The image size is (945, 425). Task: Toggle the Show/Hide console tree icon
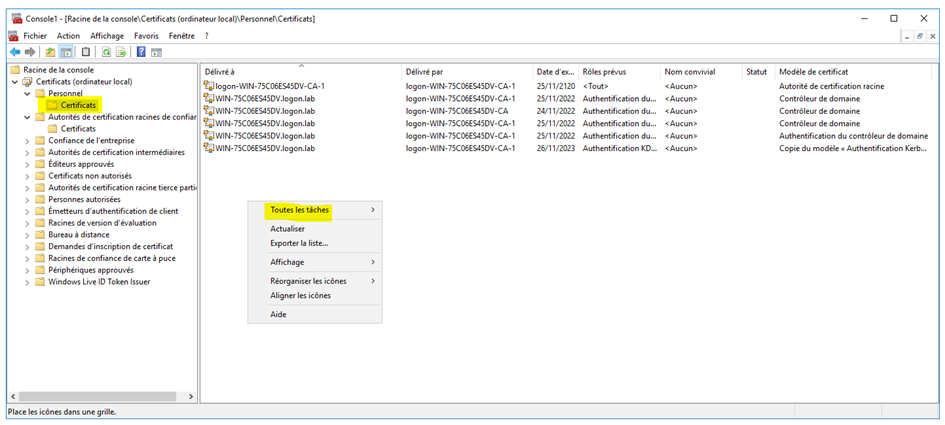click(x=66, y=52)
